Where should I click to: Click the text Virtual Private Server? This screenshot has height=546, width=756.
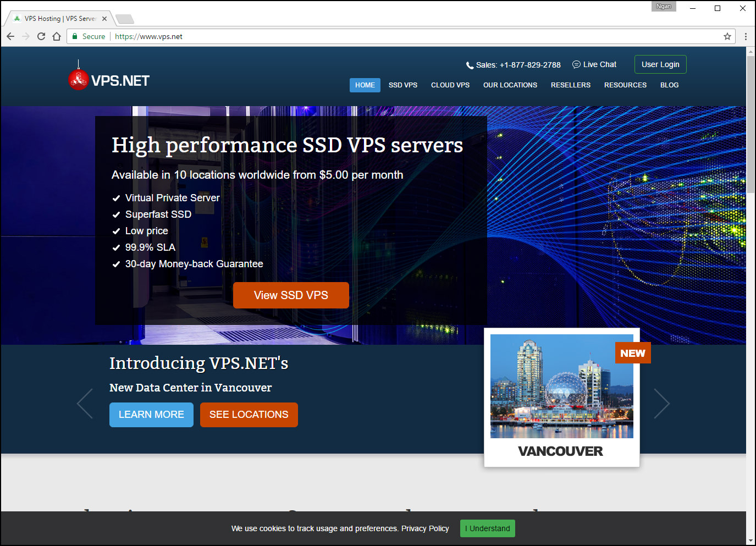[x=172, y=198]
